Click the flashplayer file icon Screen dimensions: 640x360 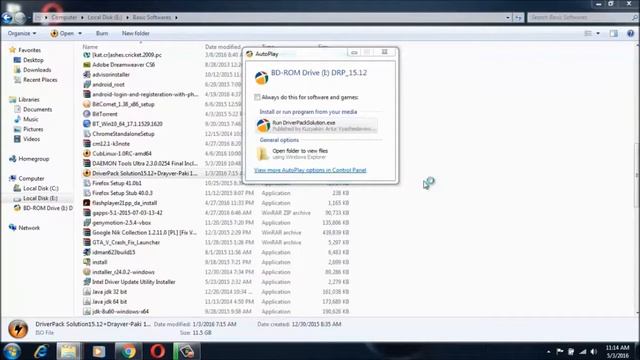pos(87,203)
